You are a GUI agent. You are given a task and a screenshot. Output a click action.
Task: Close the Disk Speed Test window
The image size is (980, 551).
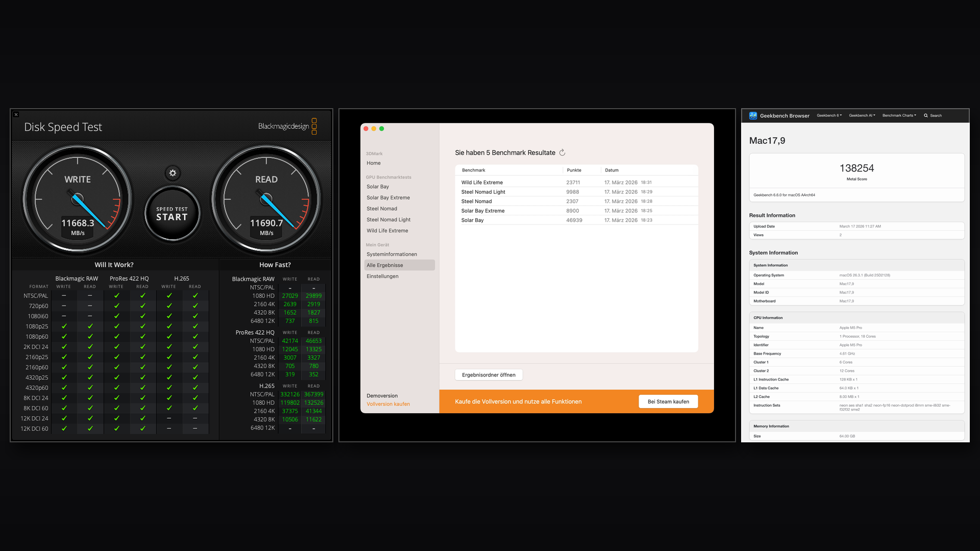click(x=16, y=115)
